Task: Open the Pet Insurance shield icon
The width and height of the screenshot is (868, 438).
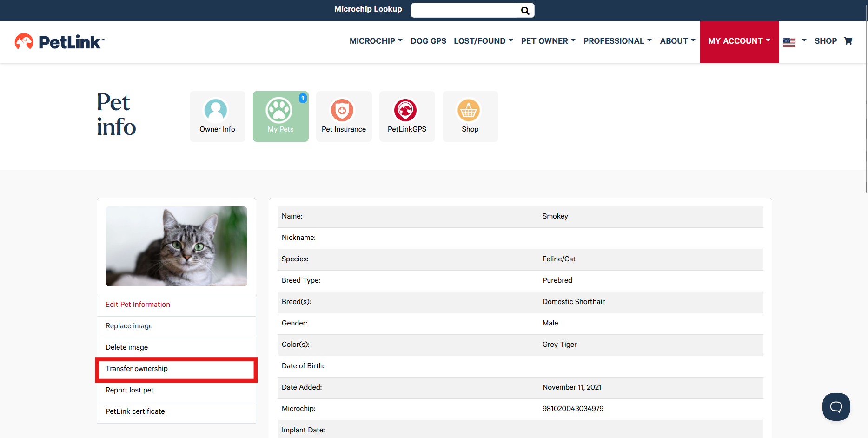Action: 342,110
